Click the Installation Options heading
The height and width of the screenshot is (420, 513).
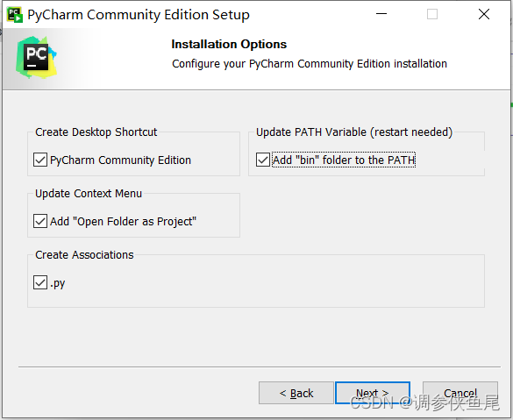click(x=229, y=44)
